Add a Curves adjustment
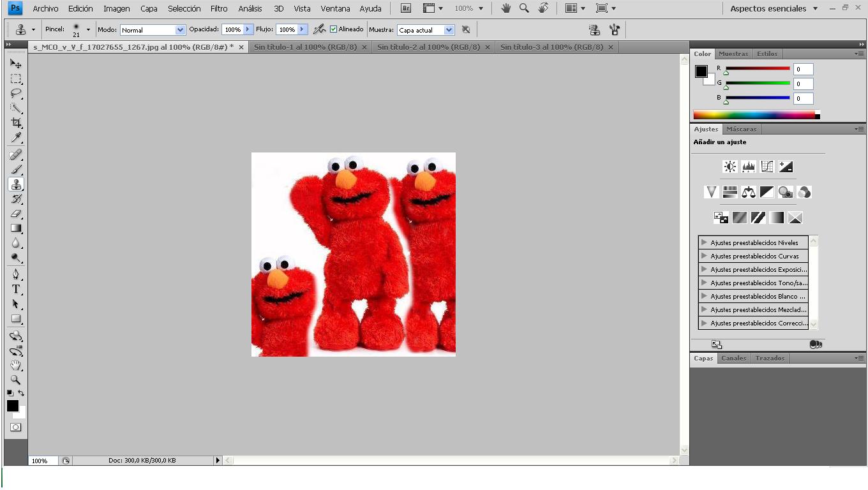The width and height of the screenshot is (868, 490). [767, 167]
